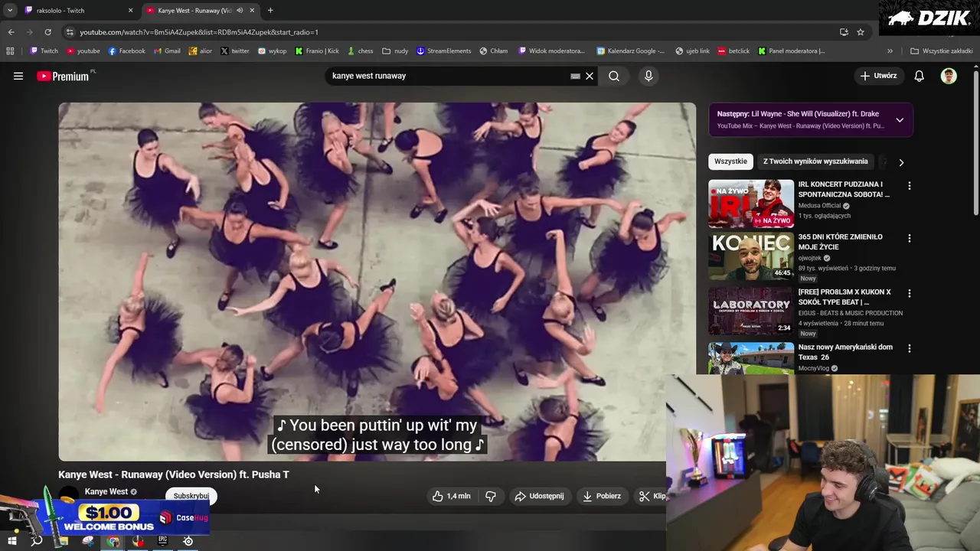Open Kalendarz Google bookmark
Viewport: 980px width, 551px height.
[x=631, y=51]
